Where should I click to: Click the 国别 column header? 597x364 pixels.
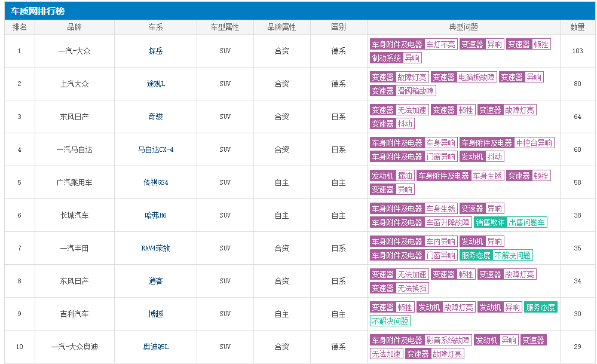point(338,27)
